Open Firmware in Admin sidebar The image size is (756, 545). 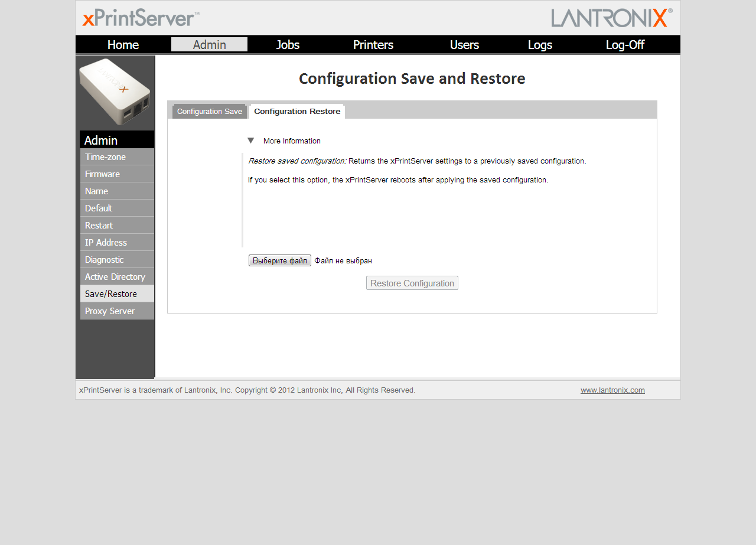tap(117, 174)
